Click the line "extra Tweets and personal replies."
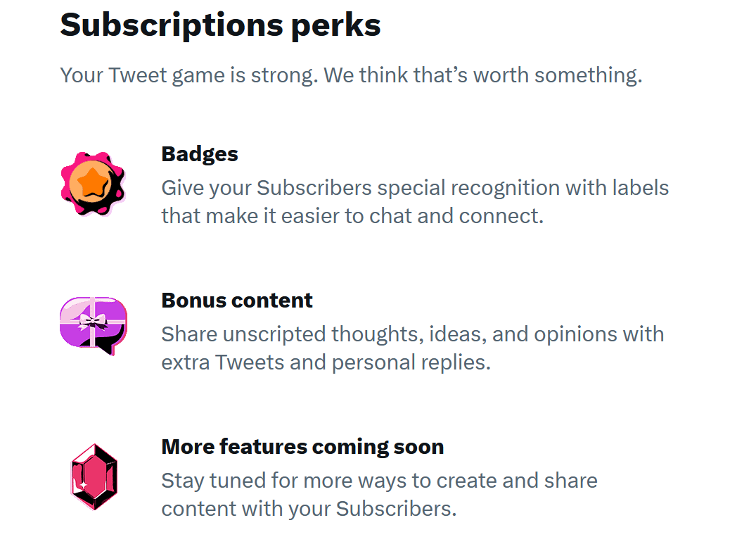 [x=326, y=362]
